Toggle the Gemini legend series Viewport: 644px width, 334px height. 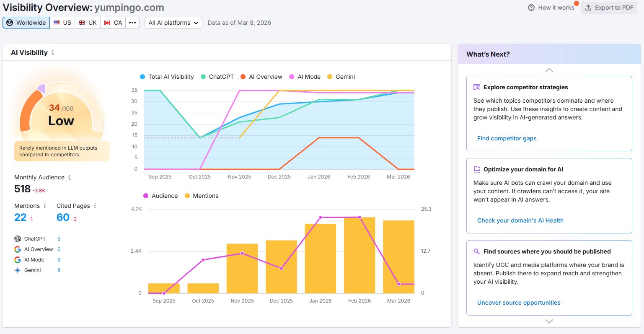tap(341, 77)
